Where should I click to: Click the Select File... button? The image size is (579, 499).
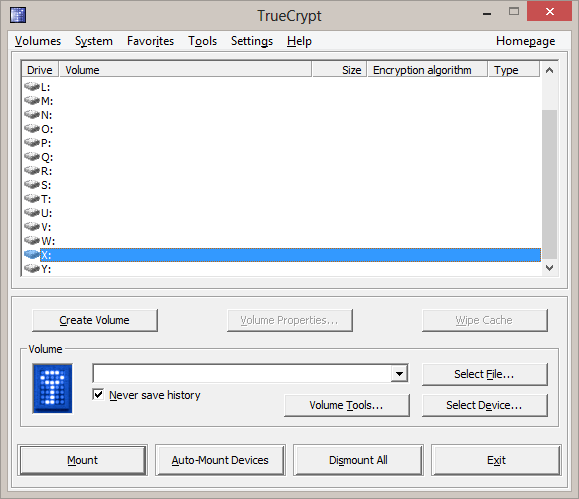pyautogui.click(x=484, y=374)
